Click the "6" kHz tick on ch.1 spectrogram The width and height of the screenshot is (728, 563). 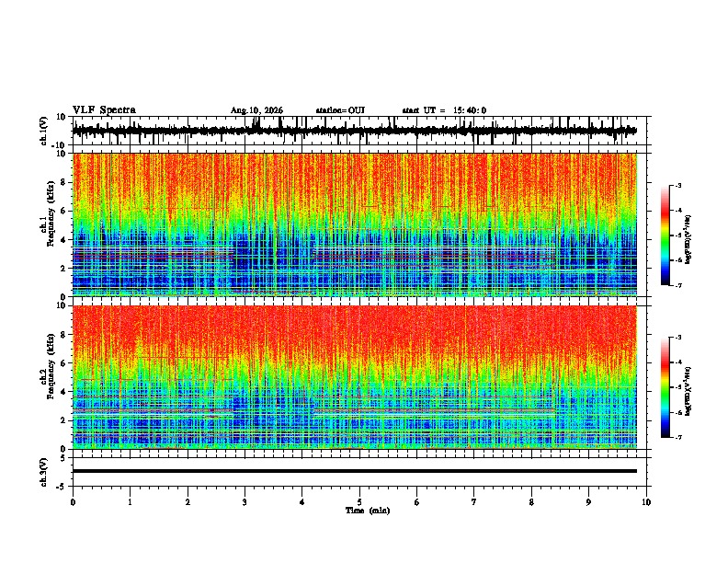click(x=64, y=211)
